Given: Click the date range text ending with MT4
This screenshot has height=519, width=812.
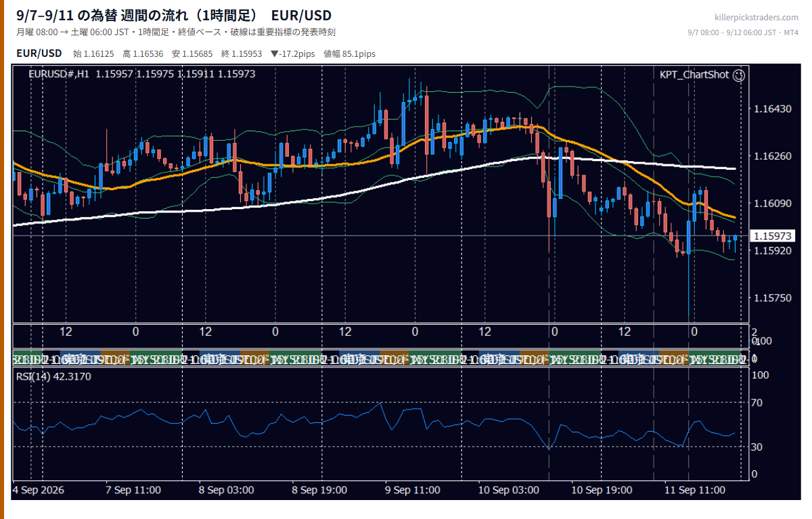Looking at the screenshot, I should point(743,32).
